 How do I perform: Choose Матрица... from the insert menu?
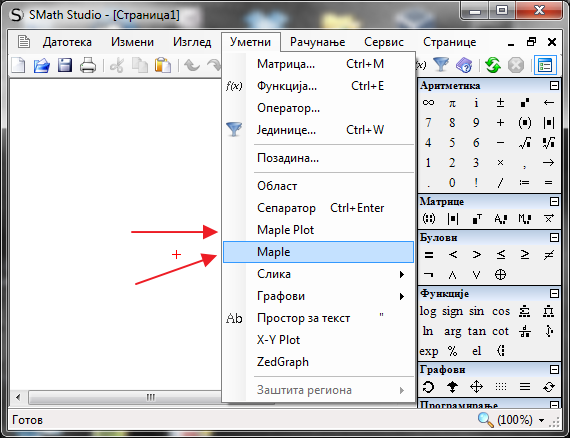tap(318, 64)
